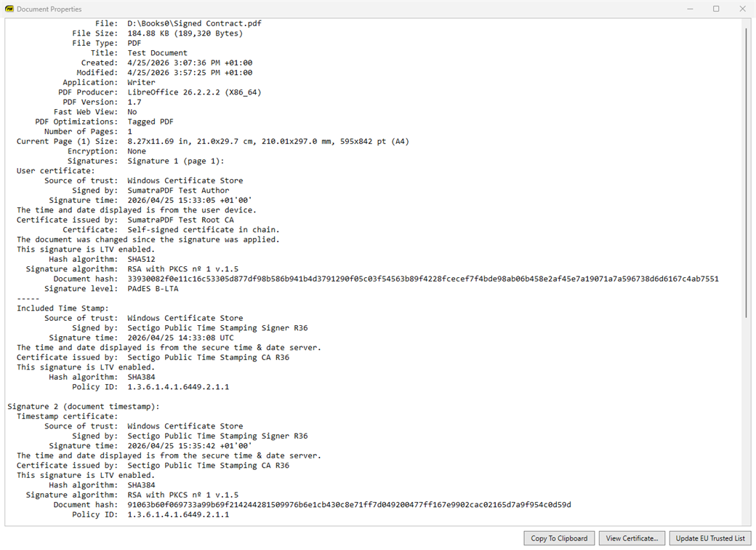Click the Encryption value None
This screenshot has height=550, width=756.
pos(137,151)
